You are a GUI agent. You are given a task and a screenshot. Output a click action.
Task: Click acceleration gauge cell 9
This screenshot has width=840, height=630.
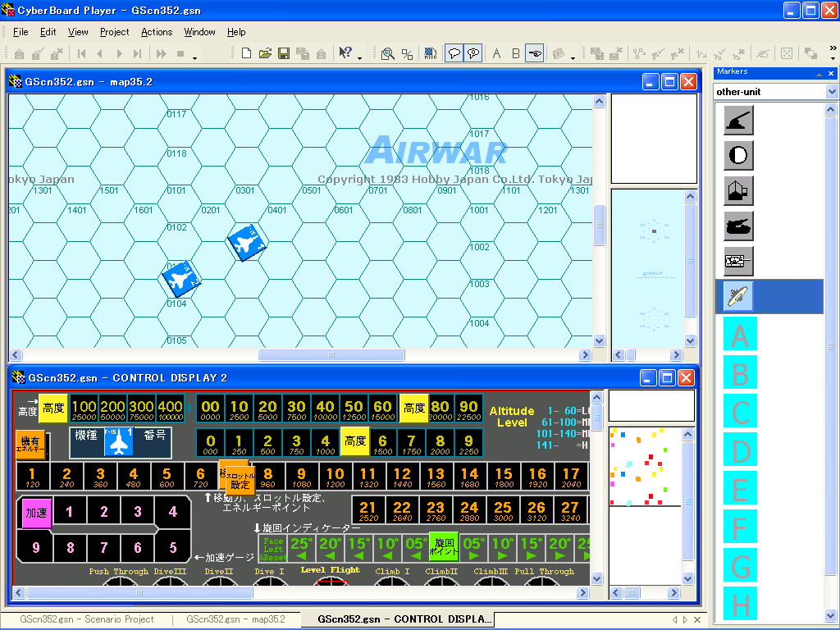coord(35,547)
